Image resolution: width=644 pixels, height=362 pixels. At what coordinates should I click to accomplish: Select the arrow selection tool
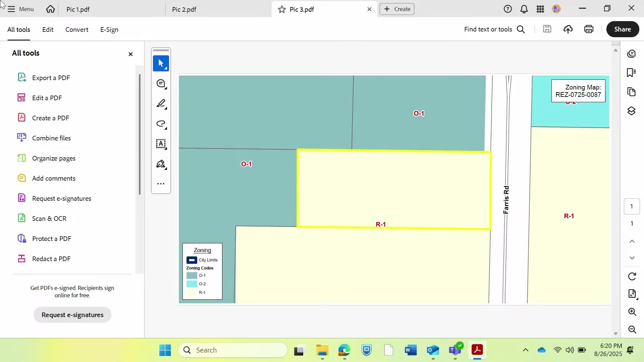click(161, 63)
